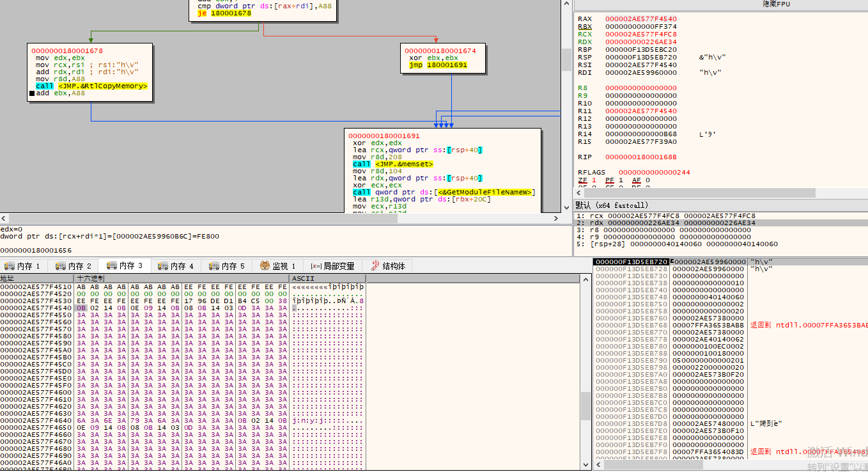Select stack row address 000000F13D5EB720
868x472 pixels.
[632, 262]
